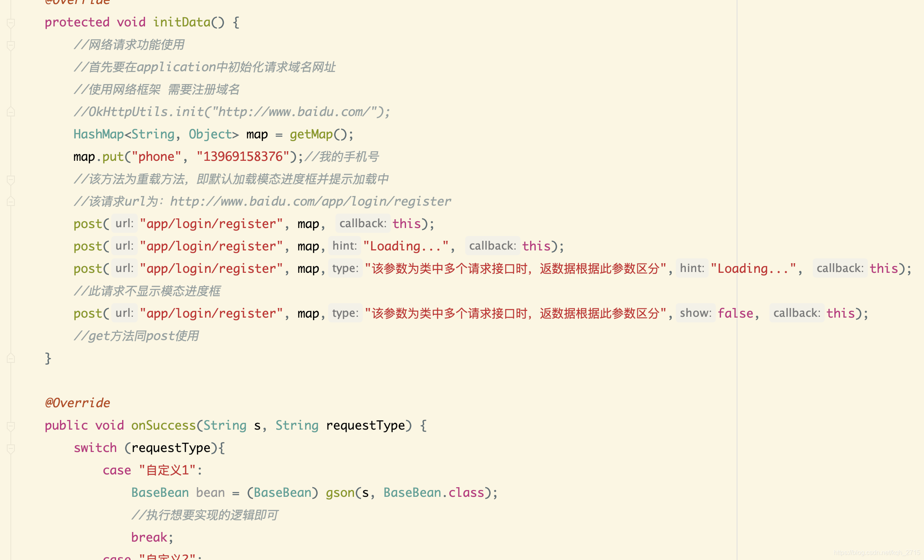Viewport: 924px width, 560px height.
Task: Click requestType parameter in onSuccess signature
Action: click(x=365, y=425)
